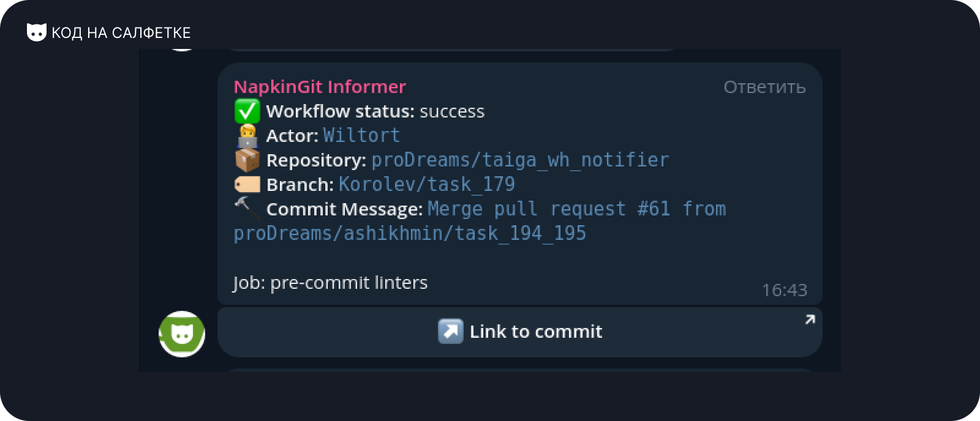The height and width of the screenshot is (421, 980).
Task: Click Ответить to reply to the message
Action: (764, 87)
